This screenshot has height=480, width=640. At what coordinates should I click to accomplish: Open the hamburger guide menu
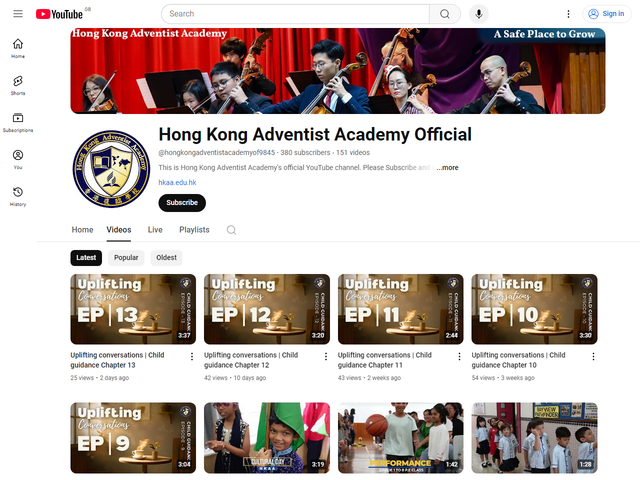tap(18, 14)
